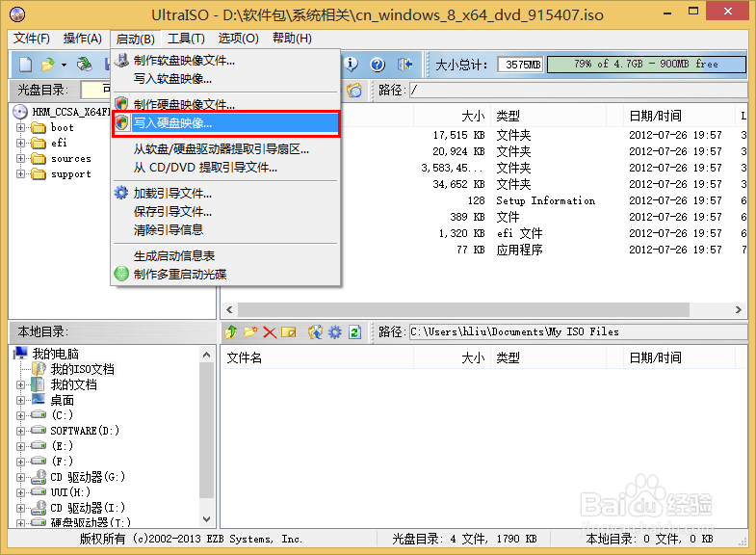Expand the efi folder node
Viewport: 756px width, 555px height.
pos(20,144)
